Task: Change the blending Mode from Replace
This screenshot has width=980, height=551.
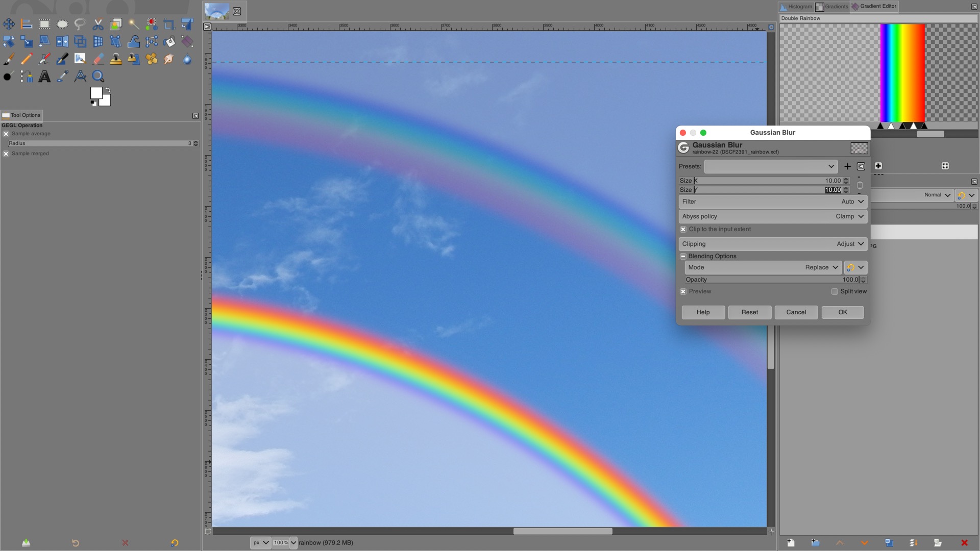Action: tap(763, 267)
